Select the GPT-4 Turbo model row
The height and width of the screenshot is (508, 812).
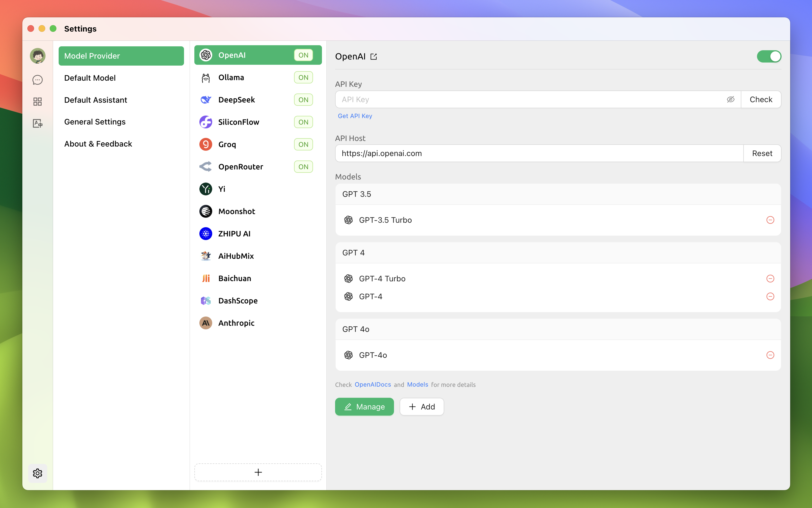tap(558, 279)
